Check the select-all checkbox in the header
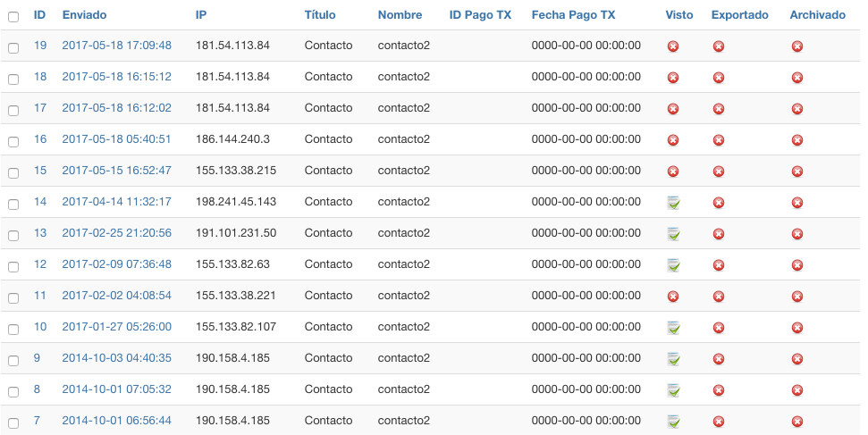Image resolution: width=868 pixels, height=435 pixels. pyautogui.click(x=13, y=17)
